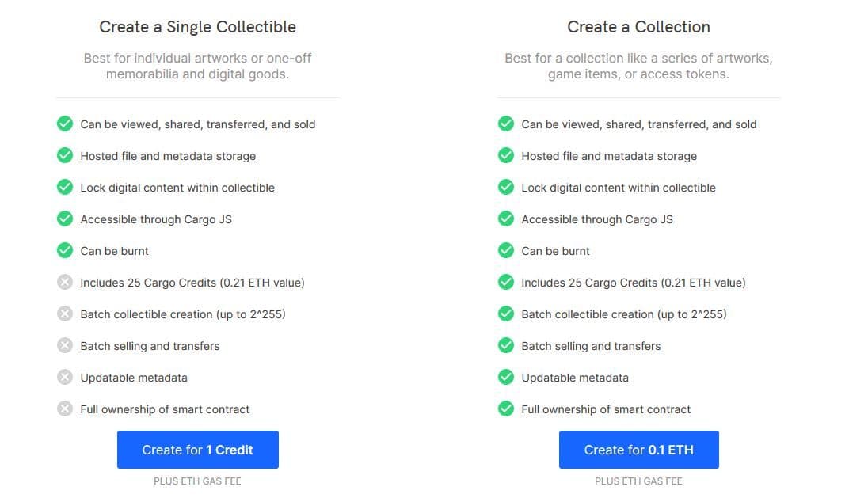Click green check beside Collection 'Full ownership of smart contract'
Image resolution: width=868 pixels, height=498 pixels.
tap(506, 409)
